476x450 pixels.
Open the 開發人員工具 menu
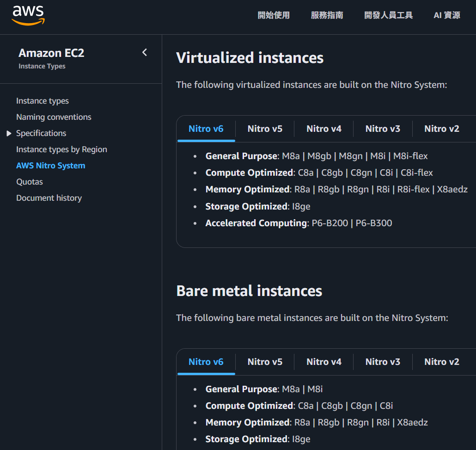[388, 15]
